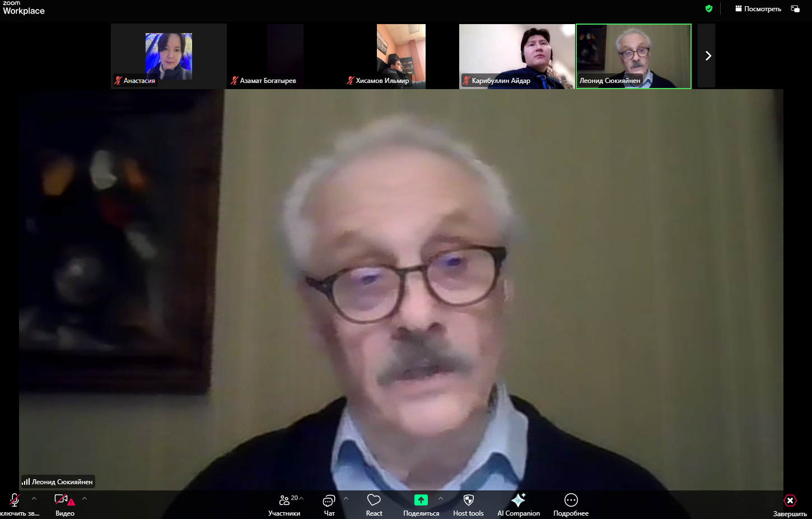Open the Участники participants panel
This screenshot has height=519, width=812.
(x=284, y=504)
